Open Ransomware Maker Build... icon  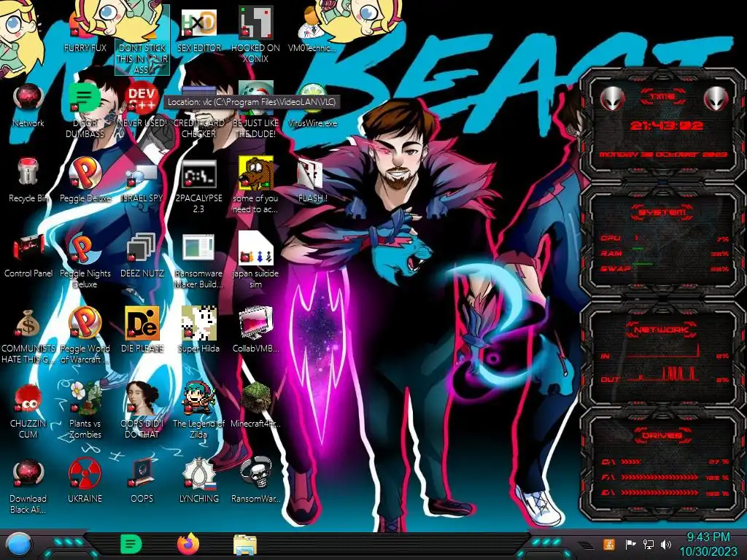(x=198, y=261)
